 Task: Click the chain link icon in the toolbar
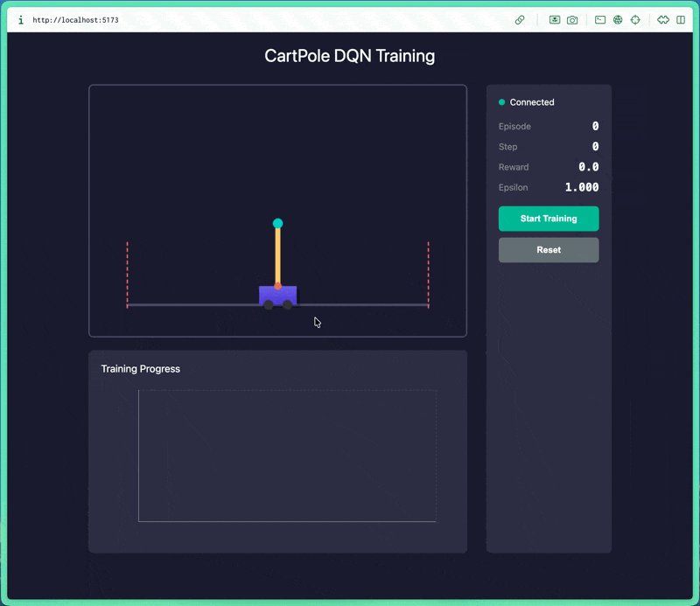point(520,19)
